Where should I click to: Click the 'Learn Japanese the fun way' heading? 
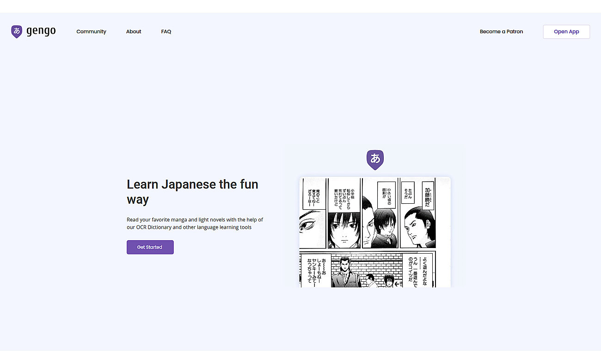[192, 192]
